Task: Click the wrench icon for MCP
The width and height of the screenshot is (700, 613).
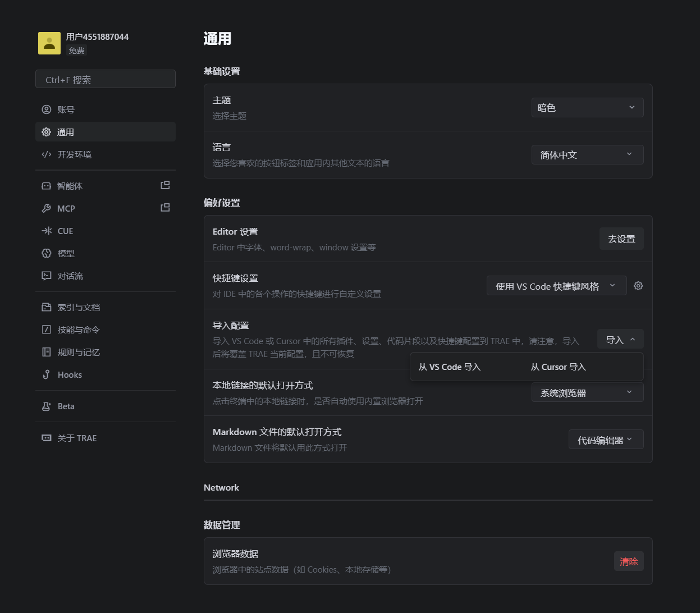Action: tap(47, 208)
